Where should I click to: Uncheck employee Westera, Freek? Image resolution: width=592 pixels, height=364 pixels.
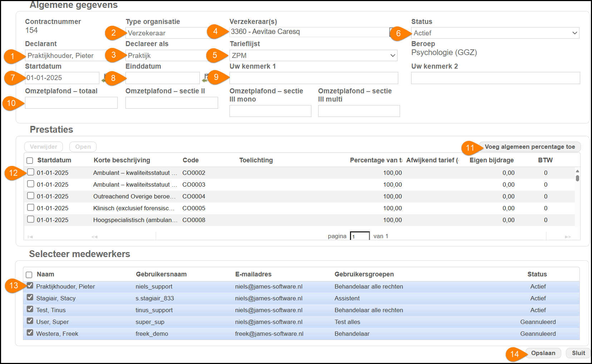30,333
